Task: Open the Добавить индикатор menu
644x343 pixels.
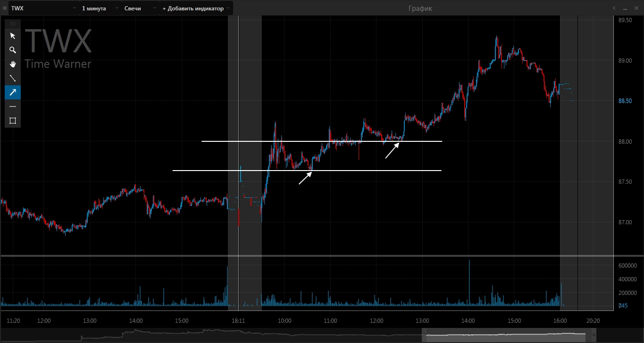Action: [196, 8]
